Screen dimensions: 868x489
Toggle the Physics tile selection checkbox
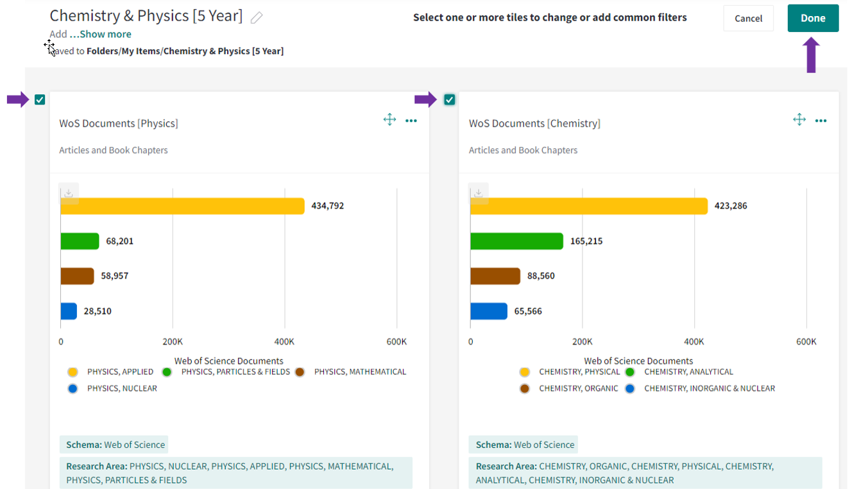click(40, 99)
